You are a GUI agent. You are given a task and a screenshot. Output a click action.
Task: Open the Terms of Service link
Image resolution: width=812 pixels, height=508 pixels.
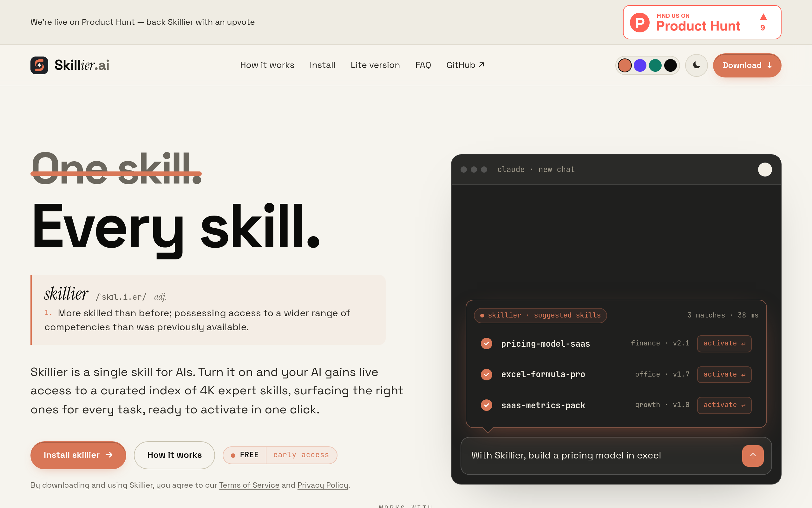pos(249,485)
